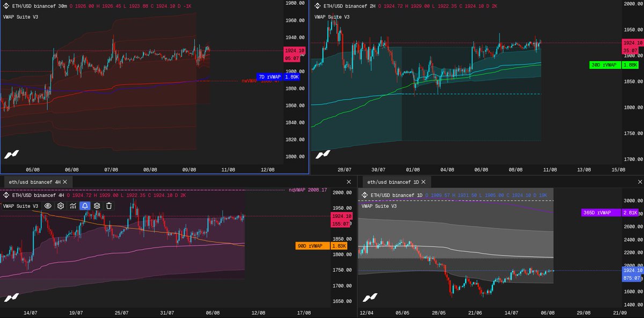Image resolution: width=644 pixels, height=318 pixels.
Task: Click the nqVWAP 2008.17 line label
Action: click(308, 190)
